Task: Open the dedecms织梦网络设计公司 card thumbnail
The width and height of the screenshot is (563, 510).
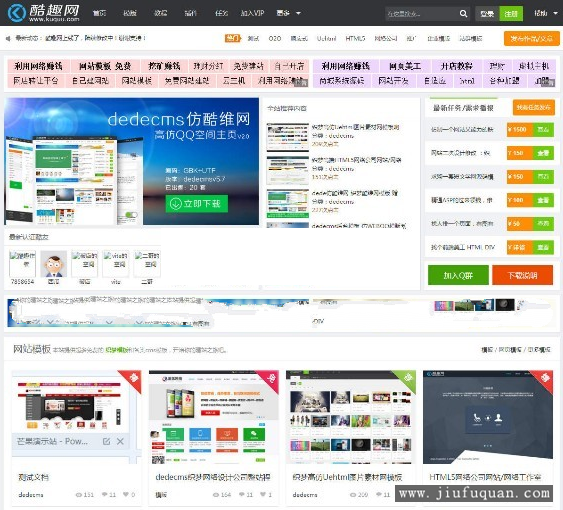Action: click(214, 417)
